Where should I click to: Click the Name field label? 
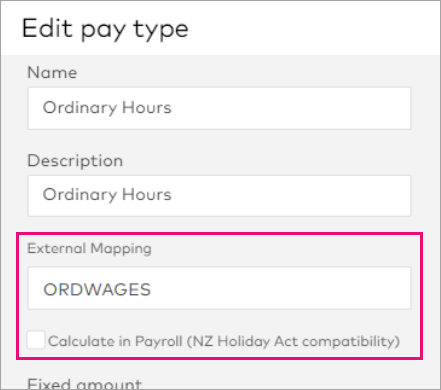click(x=52, y=72)
